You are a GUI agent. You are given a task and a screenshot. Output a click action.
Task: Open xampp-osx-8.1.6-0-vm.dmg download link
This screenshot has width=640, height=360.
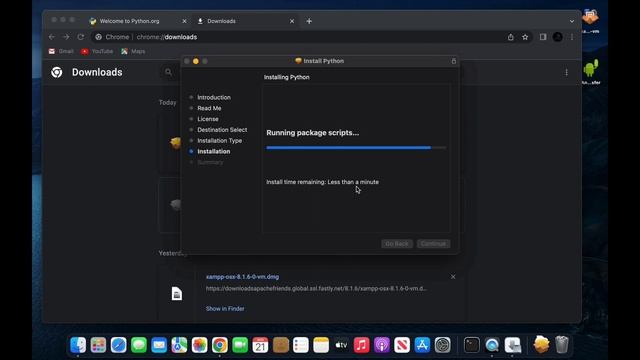(242, 277)
